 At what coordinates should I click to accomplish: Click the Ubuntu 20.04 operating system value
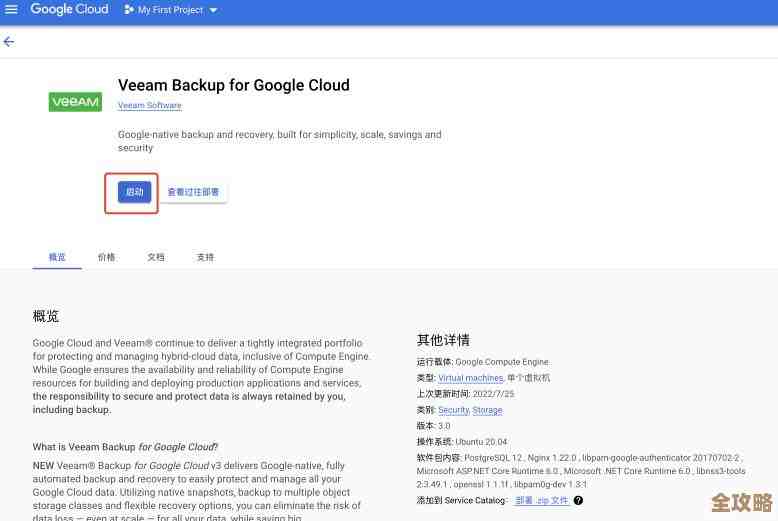pos(481,442)
